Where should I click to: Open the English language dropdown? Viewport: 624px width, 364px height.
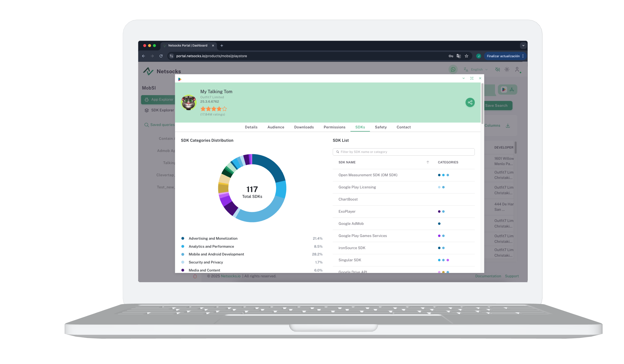[x=477, y=70]
